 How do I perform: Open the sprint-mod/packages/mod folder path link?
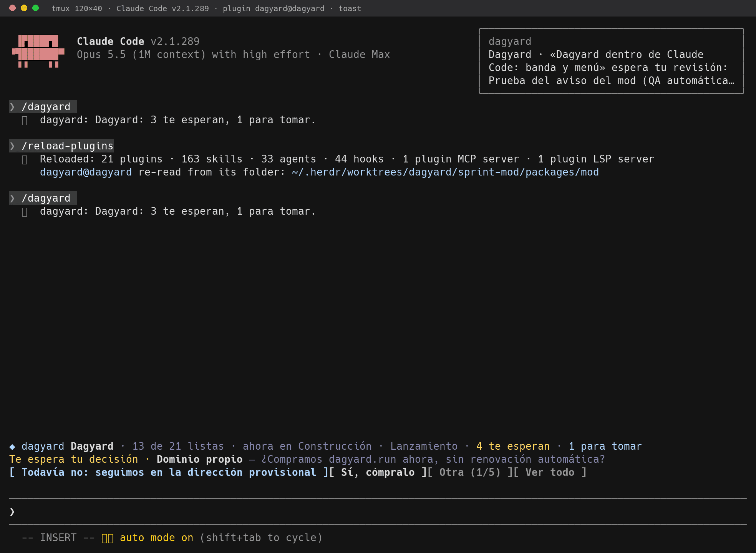point(445,172)
